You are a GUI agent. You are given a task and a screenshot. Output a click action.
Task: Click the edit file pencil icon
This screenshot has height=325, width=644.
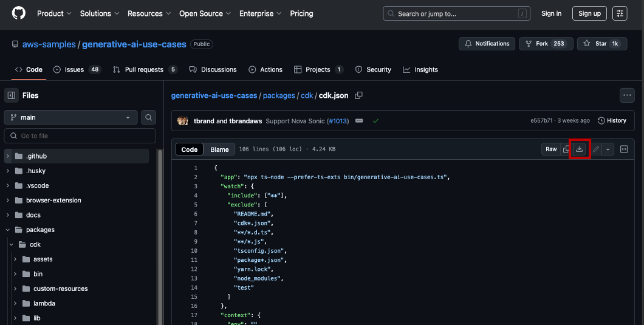pos(595,149)
